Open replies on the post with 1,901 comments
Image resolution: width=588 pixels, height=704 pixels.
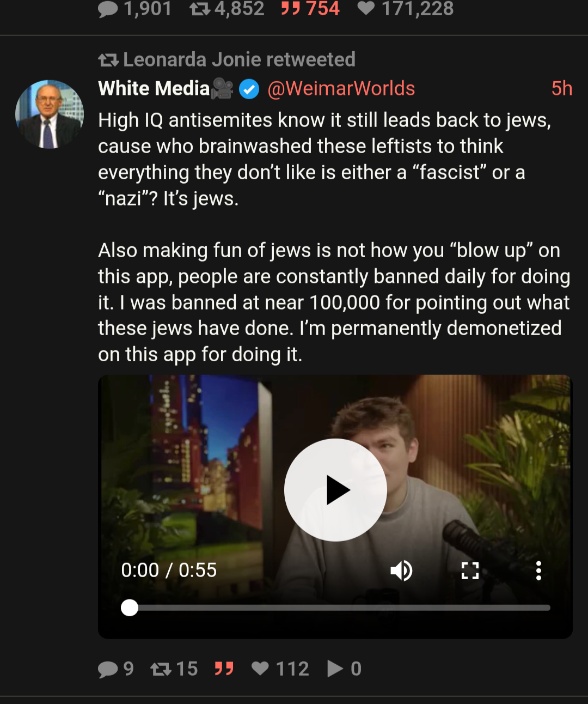pyautogui.click(x=108, y=9)
